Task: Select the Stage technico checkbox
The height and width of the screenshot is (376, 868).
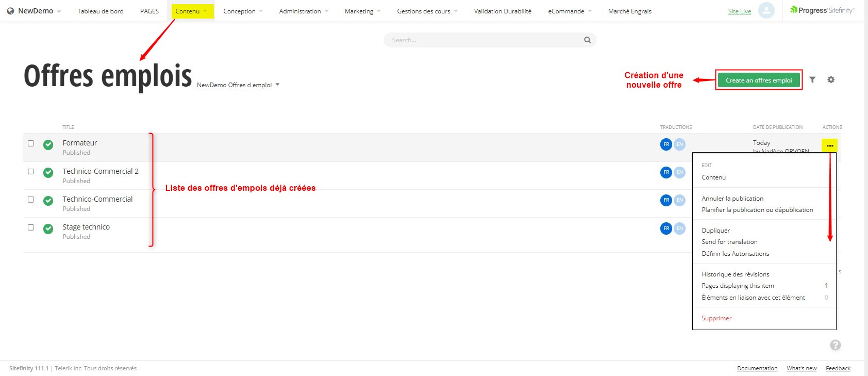Action: point(31,227)
